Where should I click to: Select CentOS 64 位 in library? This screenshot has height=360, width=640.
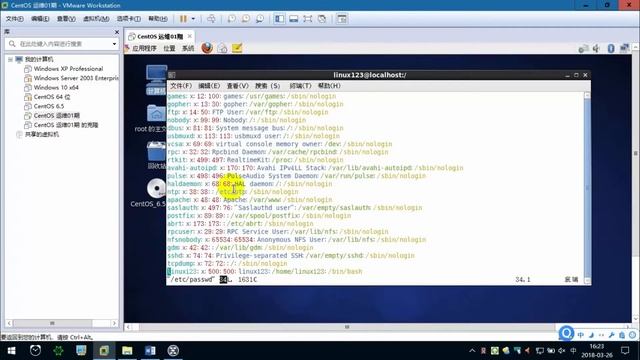[x=52, y=97]
